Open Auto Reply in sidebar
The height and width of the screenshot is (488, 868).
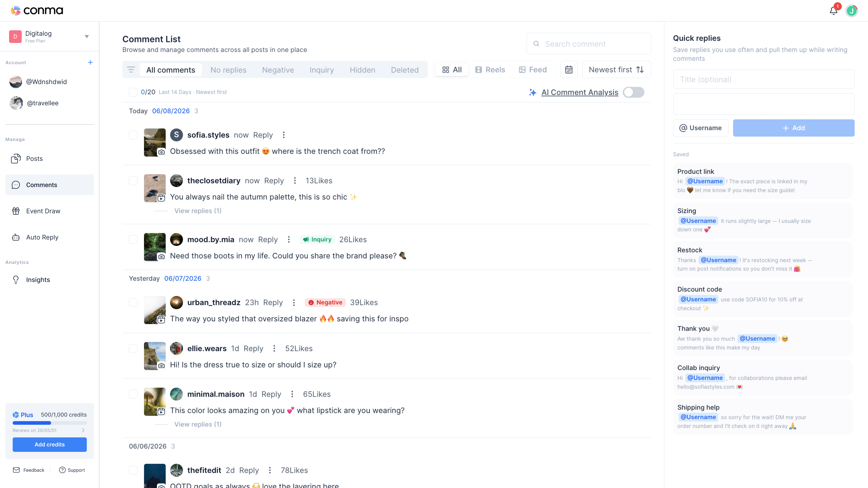pos(50,237)
